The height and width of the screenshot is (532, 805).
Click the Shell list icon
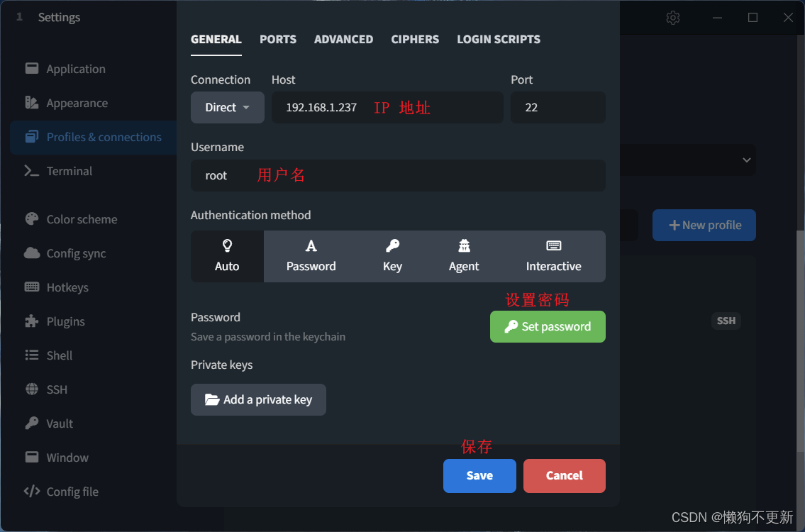[x=32, y=355]
